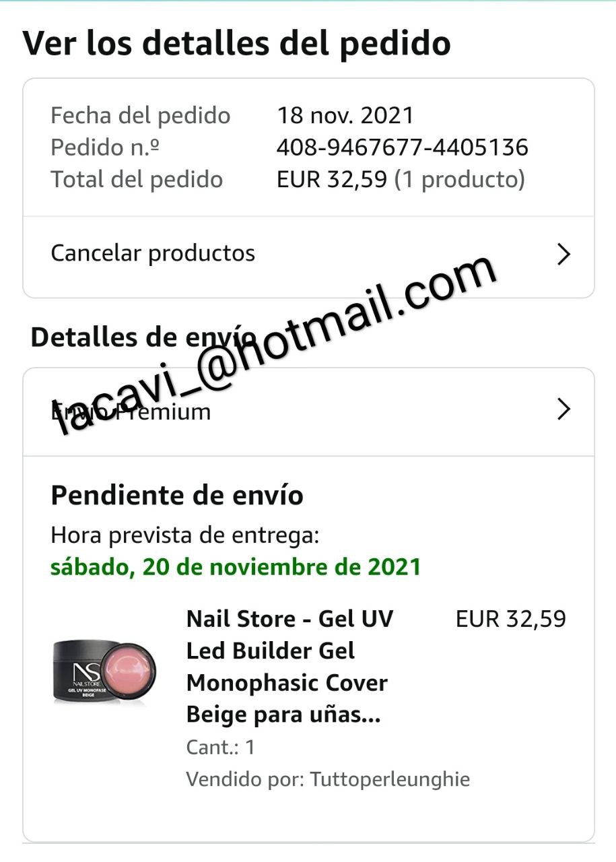Select the Total del pedido label

[137, 180]
